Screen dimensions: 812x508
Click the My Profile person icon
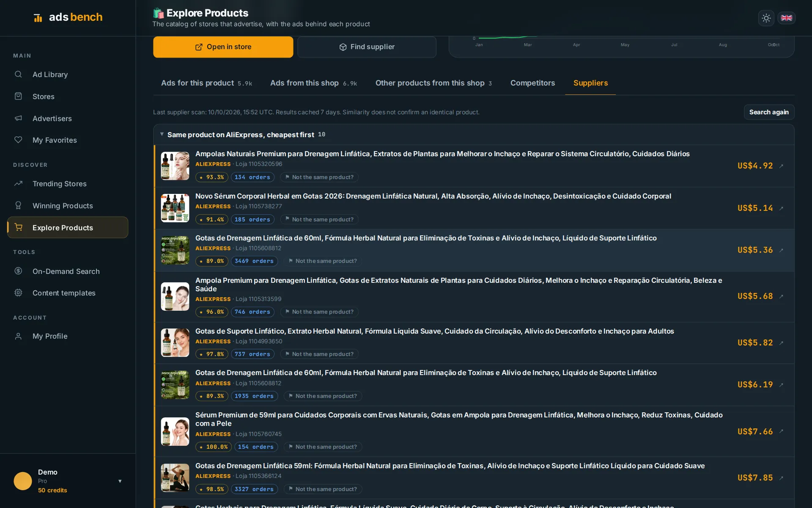point(18,336)
